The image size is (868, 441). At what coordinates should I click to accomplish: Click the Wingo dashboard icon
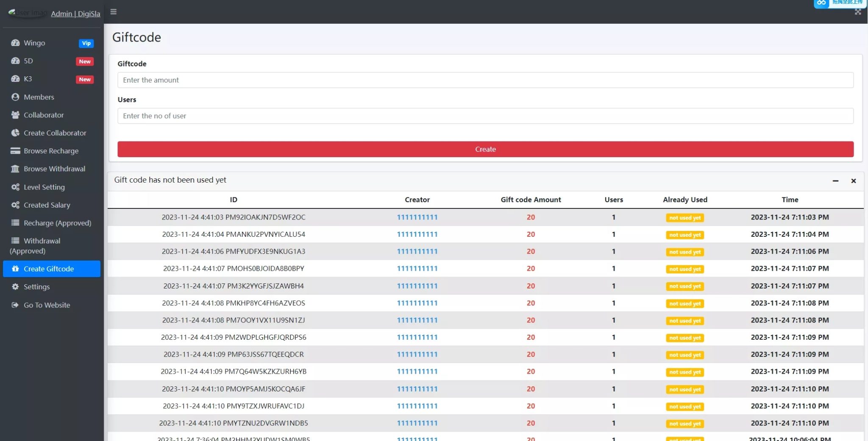click(15, 43)
